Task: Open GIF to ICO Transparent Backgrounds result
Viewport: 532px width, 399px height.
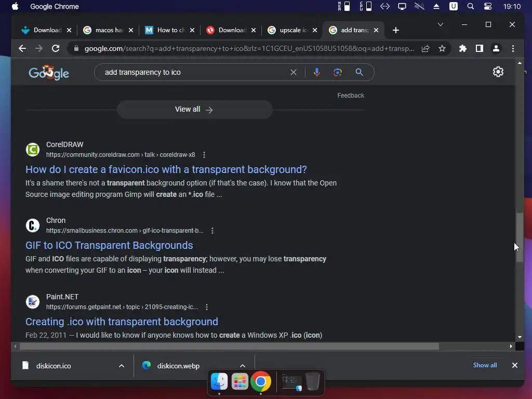Action: click(109, 245)
